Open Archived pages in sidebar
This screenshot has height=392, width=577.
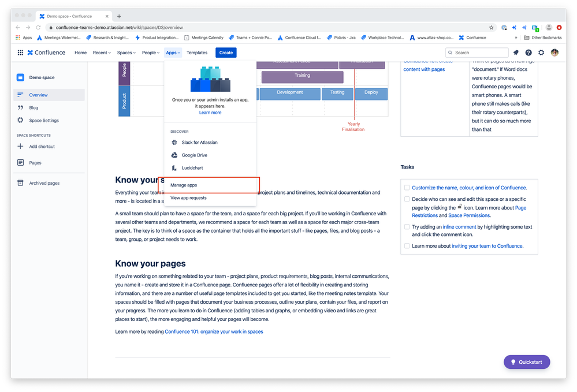49,183
